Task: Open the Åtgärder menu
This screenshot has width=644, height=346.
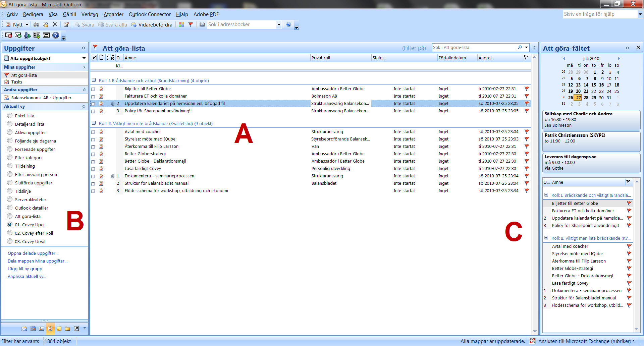Action: [x=113, y=14]
